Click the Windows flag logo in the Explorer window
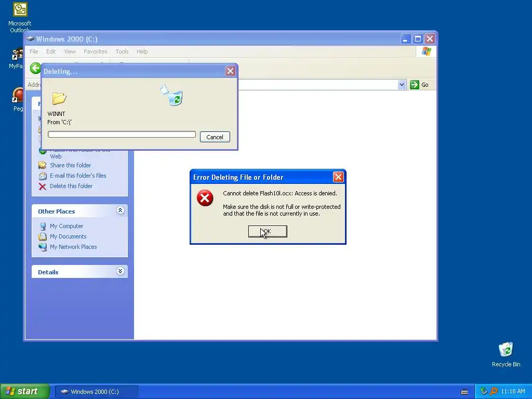 (426, 51)
